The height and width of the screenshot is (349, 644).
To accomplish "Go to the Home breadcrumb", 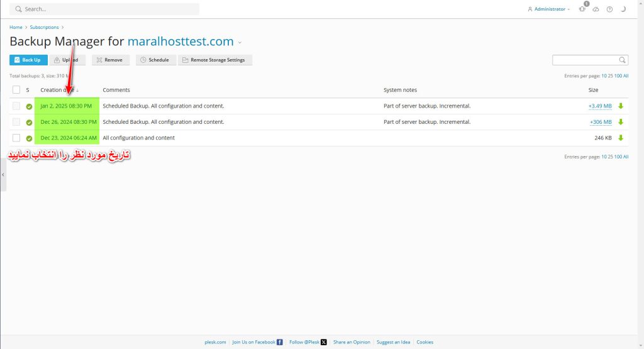I will (x=16, y=27).
